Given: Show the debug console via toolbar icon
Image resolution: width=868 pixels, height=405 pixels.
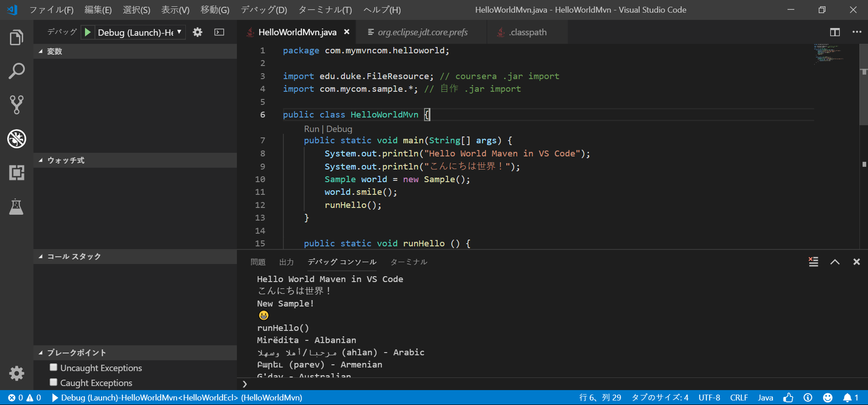Looking at the screenshot, I should coord(219,32).
